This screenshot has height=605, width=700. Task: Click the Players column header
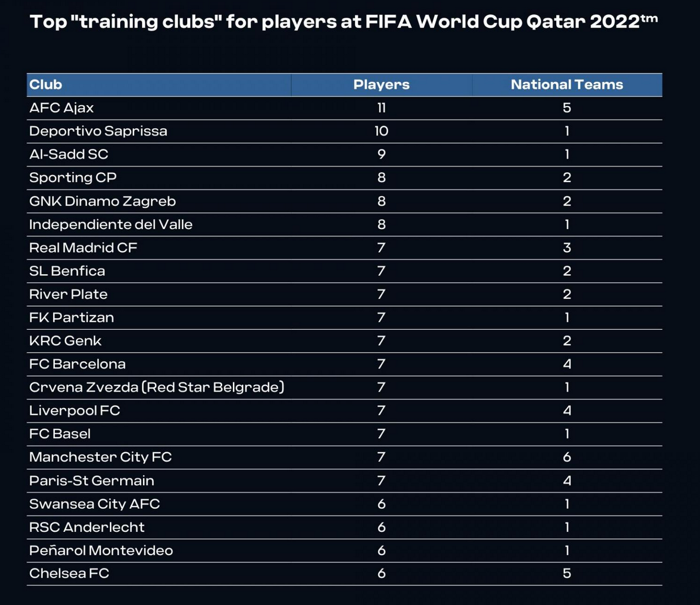(x=381, y=85)
